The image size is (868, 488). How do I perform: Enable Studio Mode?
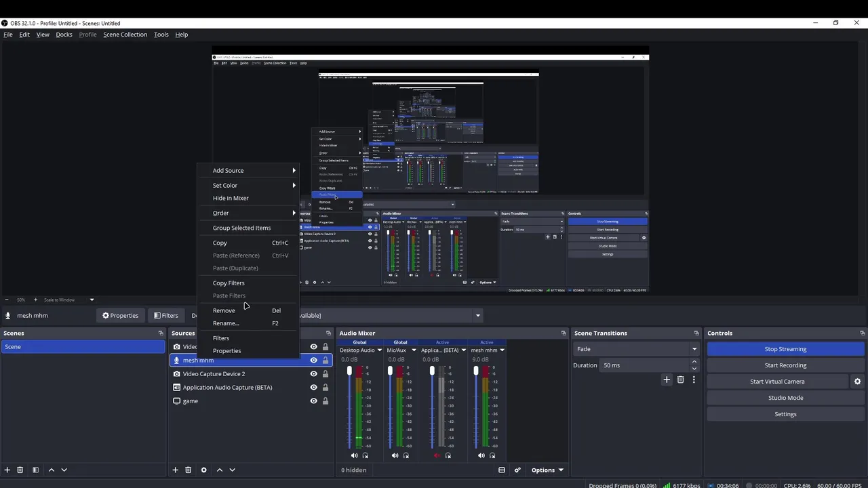click(785, 398)
